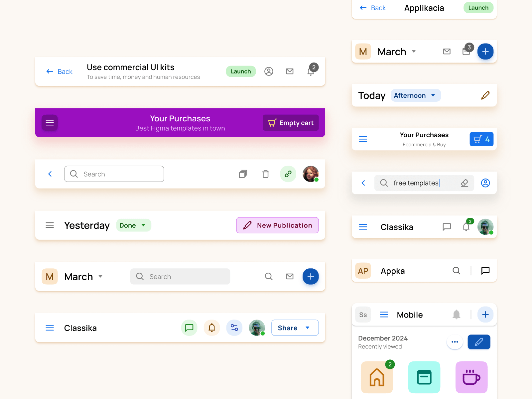Click the trash icon next to the duplicate icon
This screenshot has height=399, width=532.
265,174
